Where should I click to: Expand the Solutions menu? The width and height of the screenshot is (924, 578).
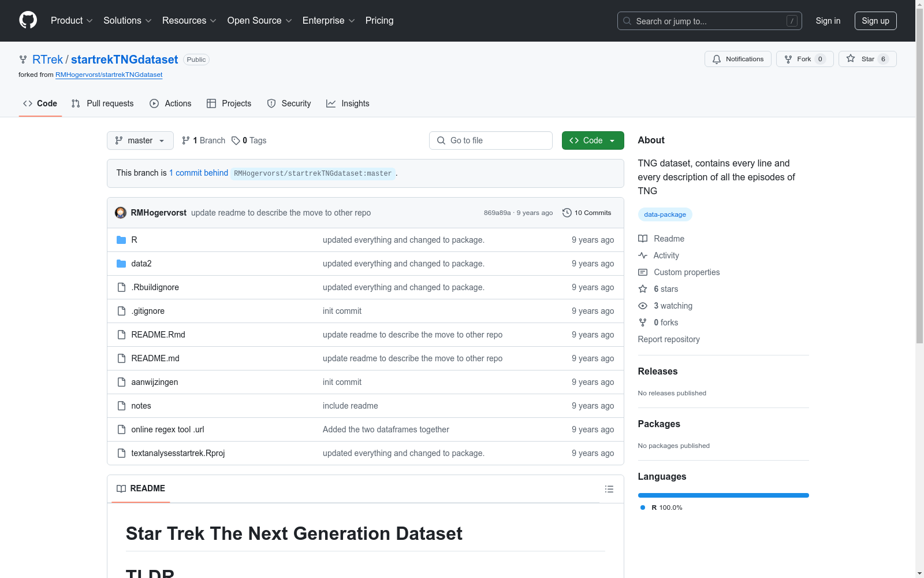point(128,20)
